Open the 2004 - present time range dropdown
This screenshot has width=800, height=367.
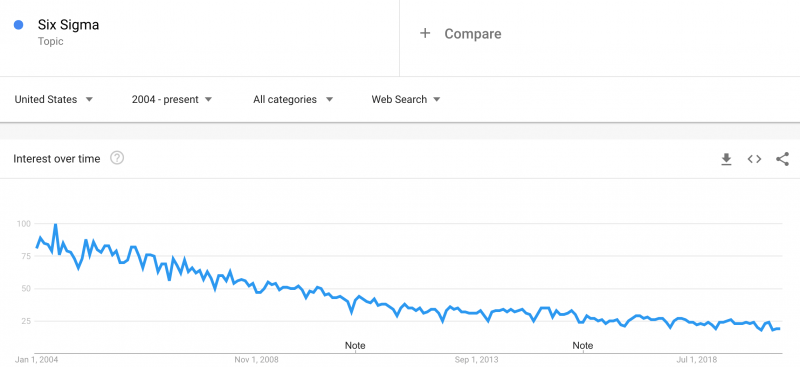tap(171, 100)
